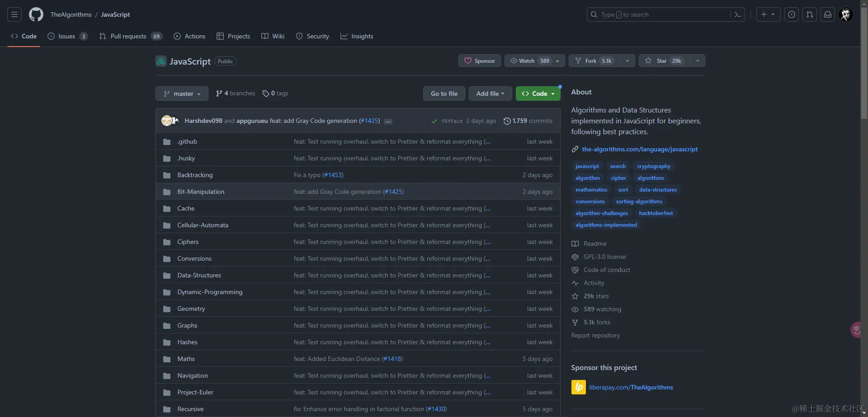Click the Report repository link
Image resolution: width=868 pixels, height=417 pixels.
tap(595, 335)
